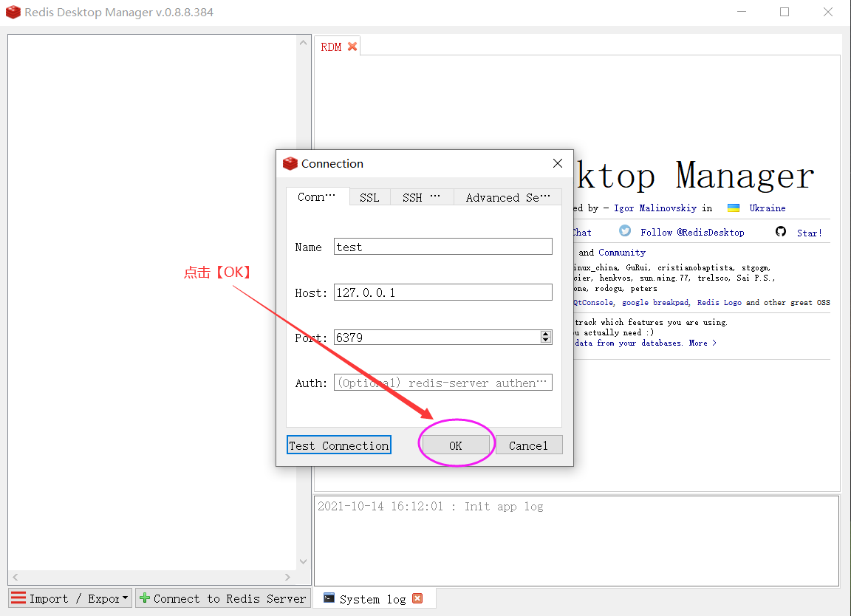Open the System log tab

click(373, 598)
